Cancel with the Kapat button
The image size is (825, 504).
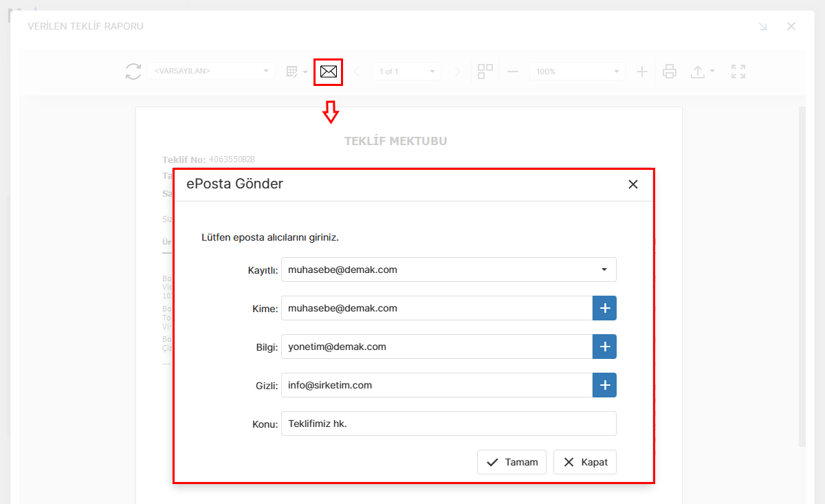[585, 462]
